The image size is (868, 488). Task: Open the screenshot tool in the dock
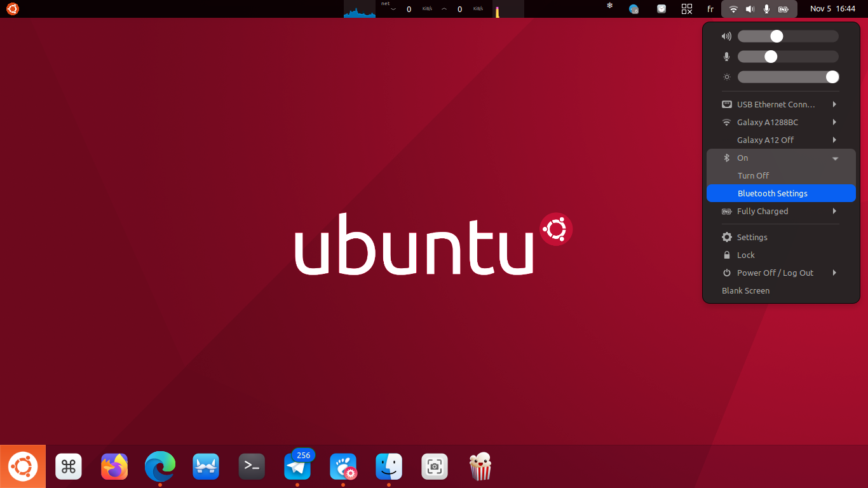pos(435,467)
